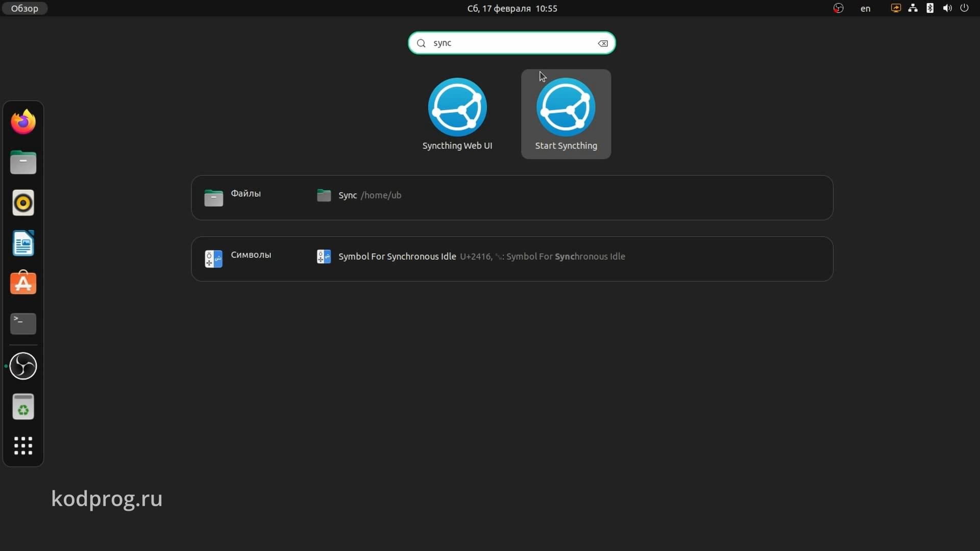
Task: Launch the Start Syncthing app
Action: [x=566, y=114]
